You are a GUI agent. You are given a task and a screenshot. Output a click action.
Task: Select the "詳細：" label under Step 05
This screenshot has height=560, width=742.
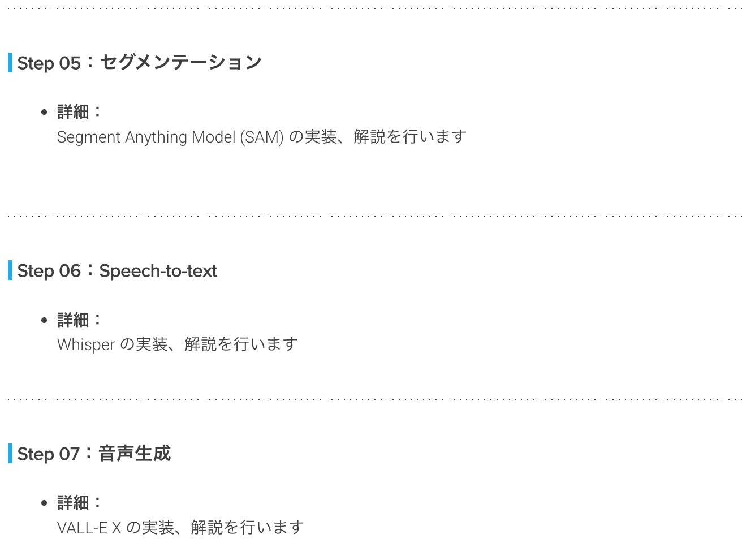click(x=79, y=111)
